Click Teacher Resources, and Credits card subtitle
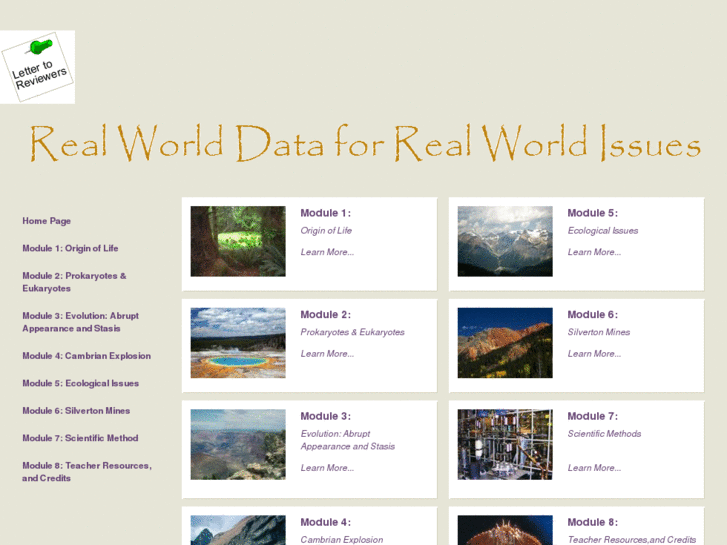 click(632, 539)
